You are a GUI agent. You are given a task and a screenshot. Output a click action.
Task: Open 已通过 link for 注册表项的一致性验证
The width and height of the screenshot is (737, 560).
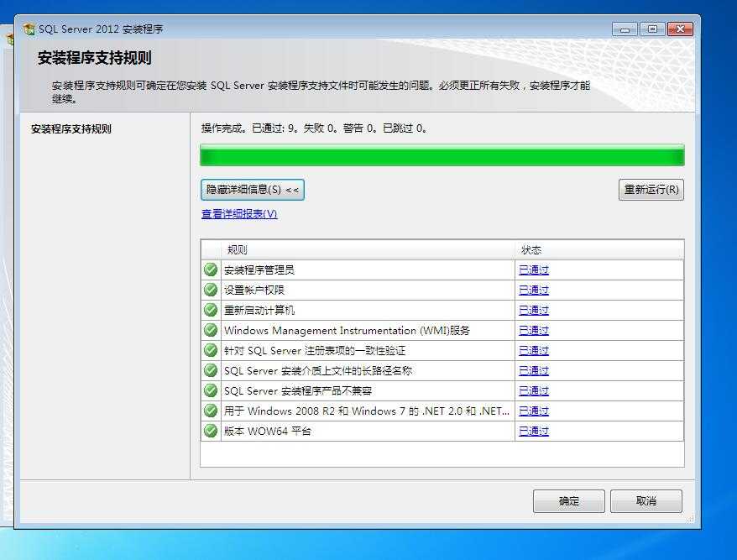click(x=534, y=351)
